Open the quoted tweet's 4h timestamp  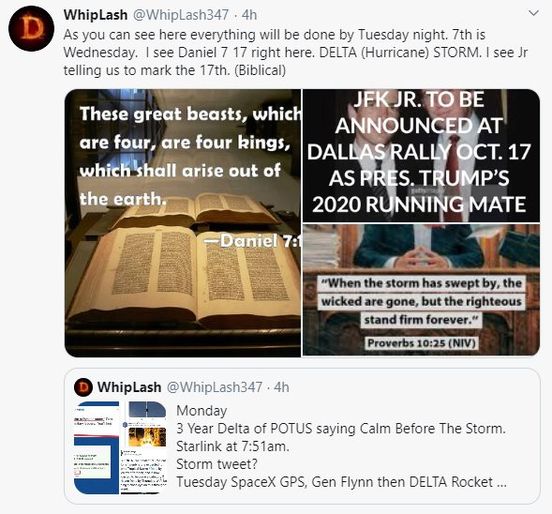[282, 387]
